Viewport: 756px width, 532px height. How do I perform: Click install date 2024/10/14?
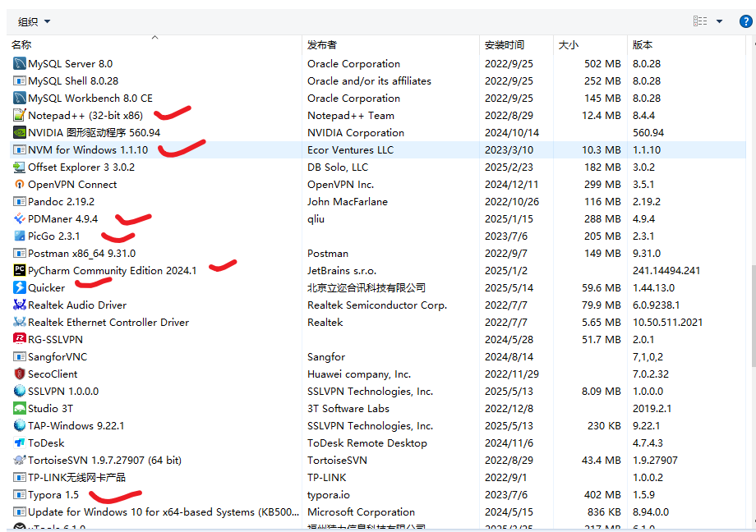tap(512, 132)
